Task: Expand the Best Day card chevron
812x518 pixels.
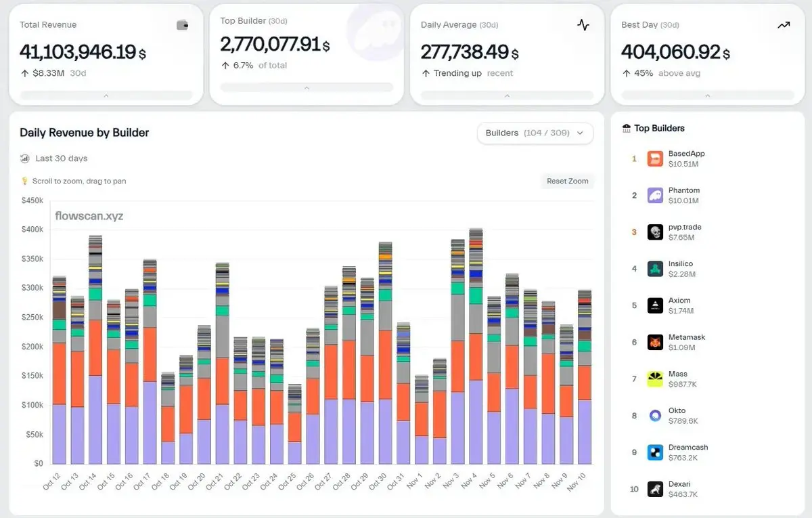Action: click(x=708, y=95)
